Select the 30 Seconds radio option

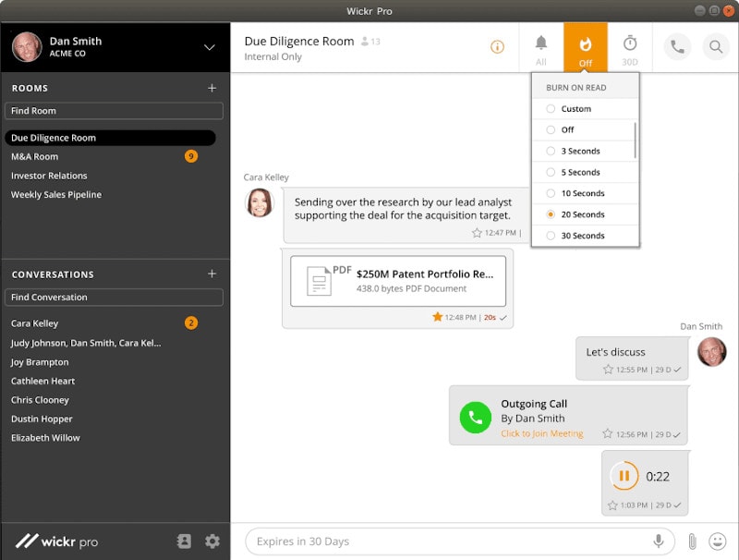(585, 236)
